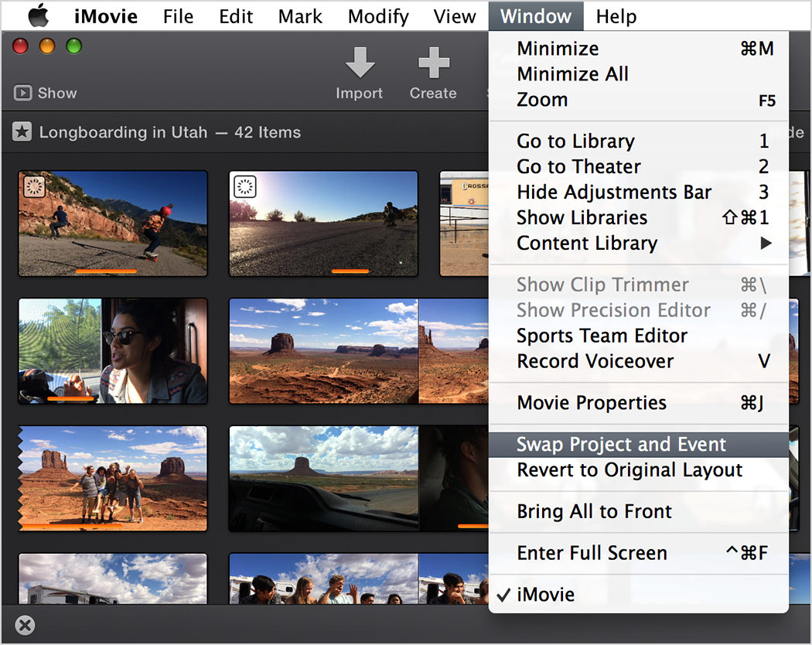Select the group jumping in desert clip

[x=113, y=478]
